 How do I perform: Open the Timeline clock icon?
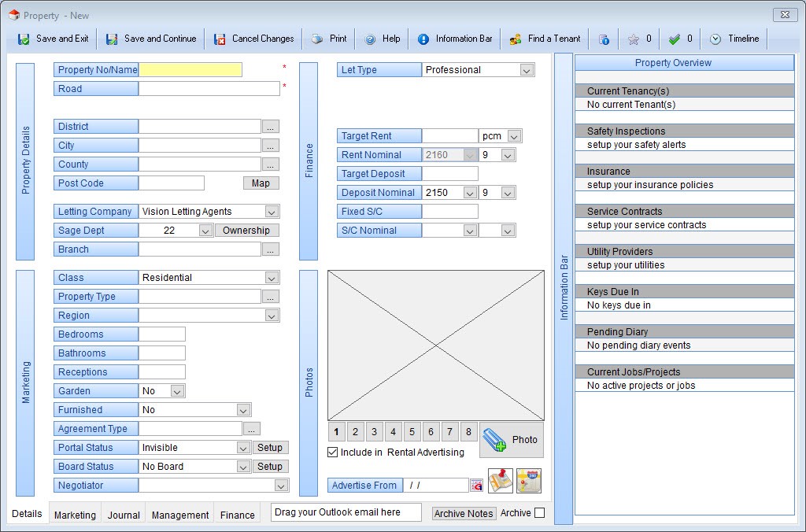pyautogui.click(x=715, y=39)
